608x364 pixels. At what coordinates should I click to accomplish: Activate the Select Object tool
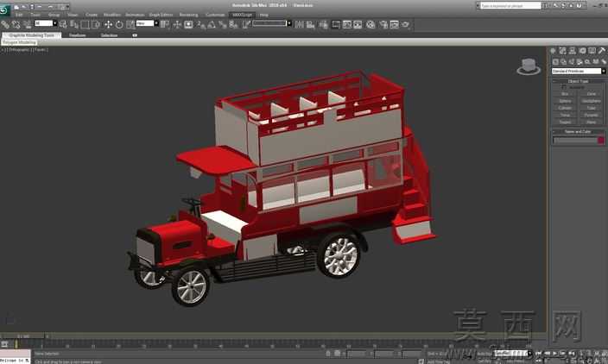coord(63,24)
